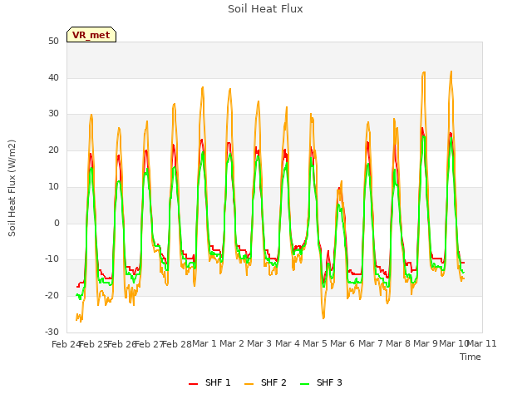Click the VR_met label badge
The width and height of the screenshot is (532, 399).
tap(91, 35)
